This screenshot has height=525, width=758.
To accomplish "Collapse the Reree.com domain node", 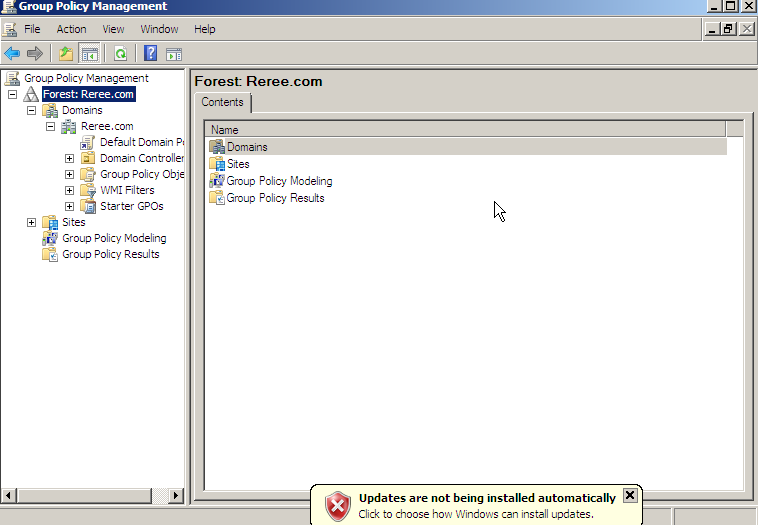I will (x=50, y=126).
